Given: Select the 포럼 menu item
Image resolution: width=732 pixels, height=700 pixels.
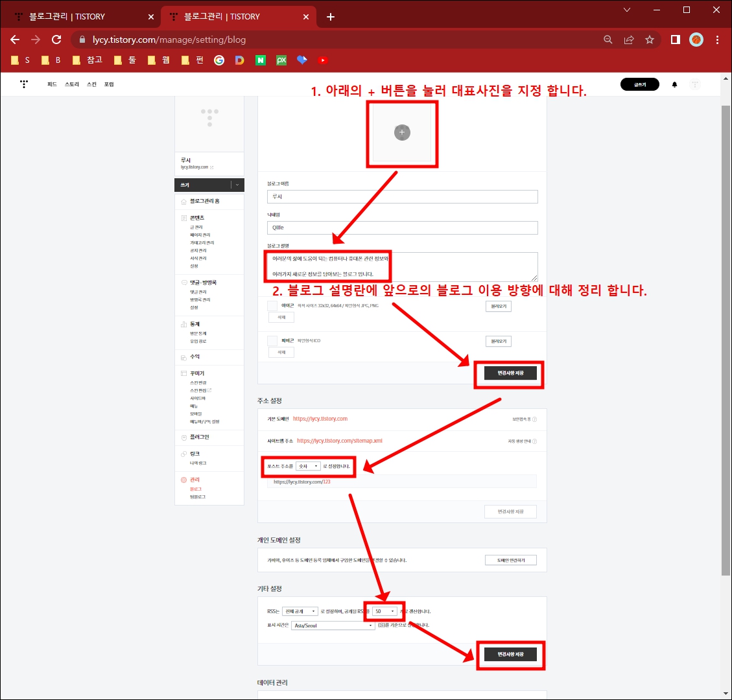Looking at the screenshot, I should tap(109, 84).
